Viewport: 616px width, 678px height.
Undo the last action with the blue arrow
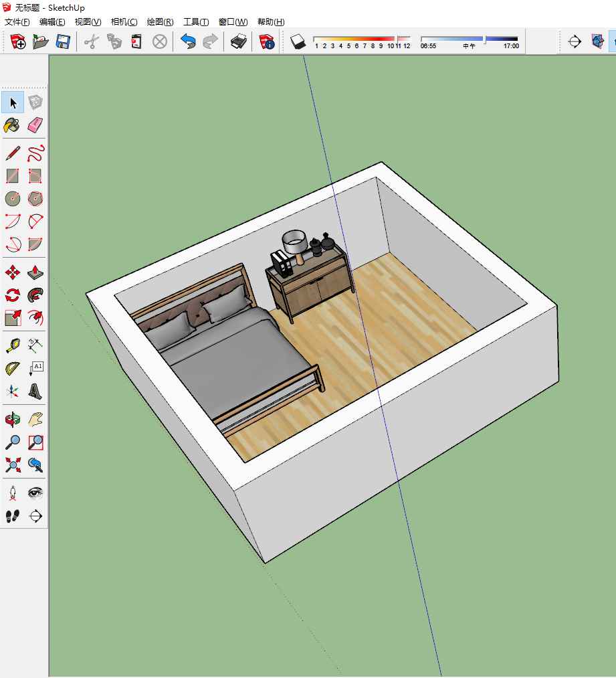[x=188, y=42]
